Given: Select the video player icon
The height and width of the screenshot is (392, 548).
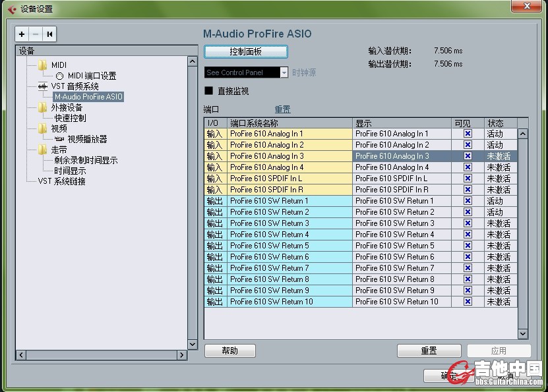Looking at the screenshot, I should [x=59, y=139].
